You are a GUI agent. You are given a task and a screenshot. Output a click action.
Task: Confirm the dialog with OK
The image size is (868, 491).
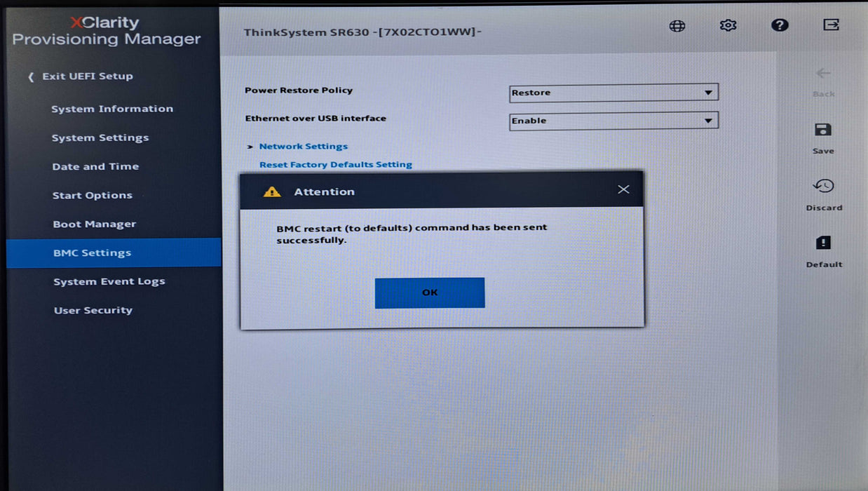[x=430, y=292]
